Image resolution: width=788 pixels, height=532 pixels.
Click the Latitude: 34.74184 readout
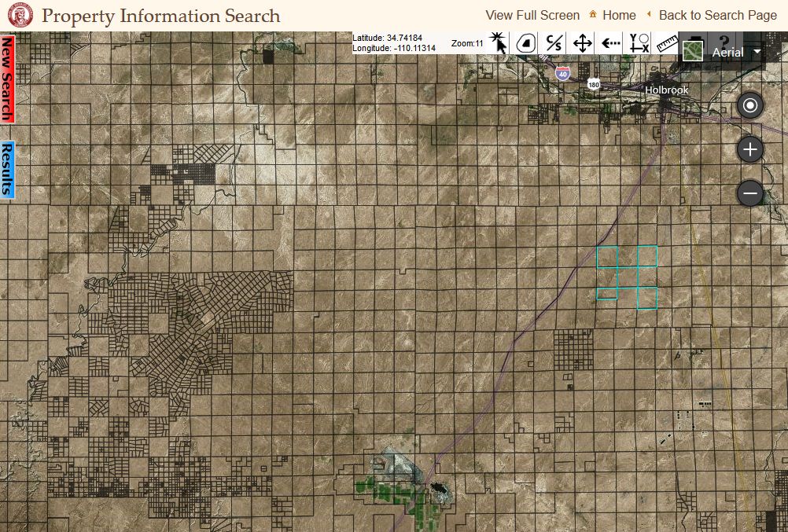[x=387, y=39]
